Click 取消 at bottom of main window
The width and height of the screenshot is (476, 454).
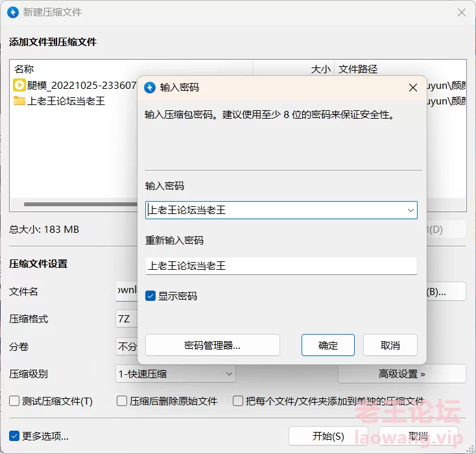[418, 436]
